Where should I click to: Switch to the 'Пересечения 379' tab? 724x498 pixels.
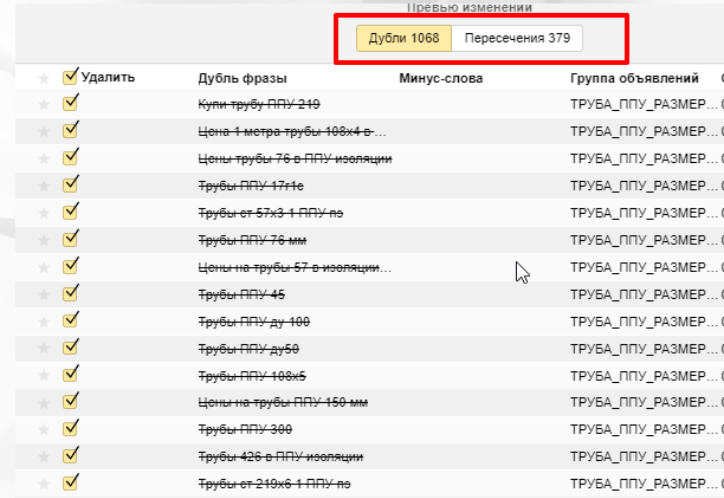[517, 38]
